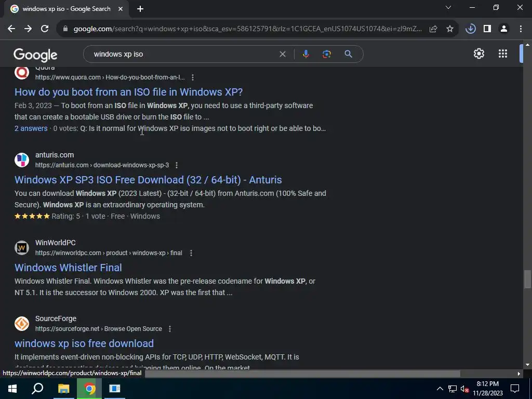Open Windows taskbar search
532x399 pixels.
37,389
